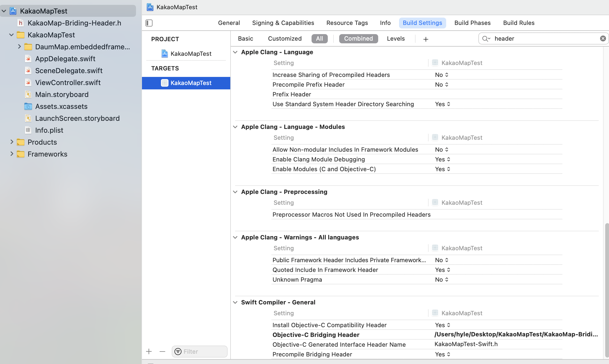Select the KakaoMap-Briding-Header.h file icon

point(21,23)
